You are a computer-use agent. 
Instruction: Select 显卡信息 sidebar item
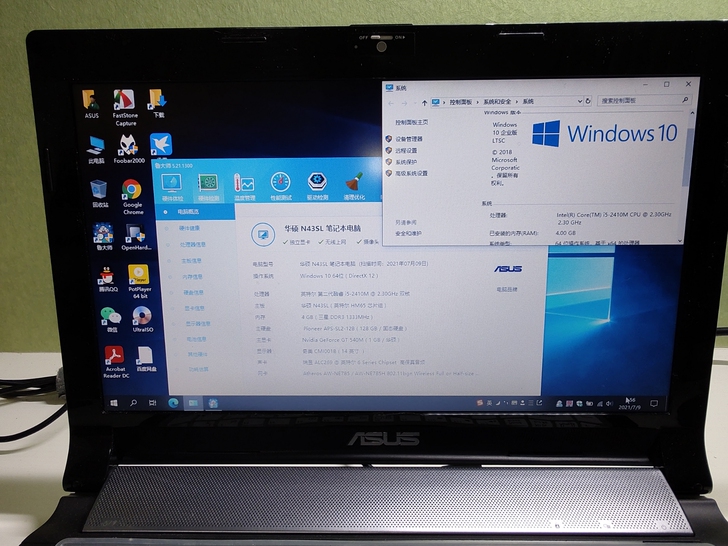(194, 308)
